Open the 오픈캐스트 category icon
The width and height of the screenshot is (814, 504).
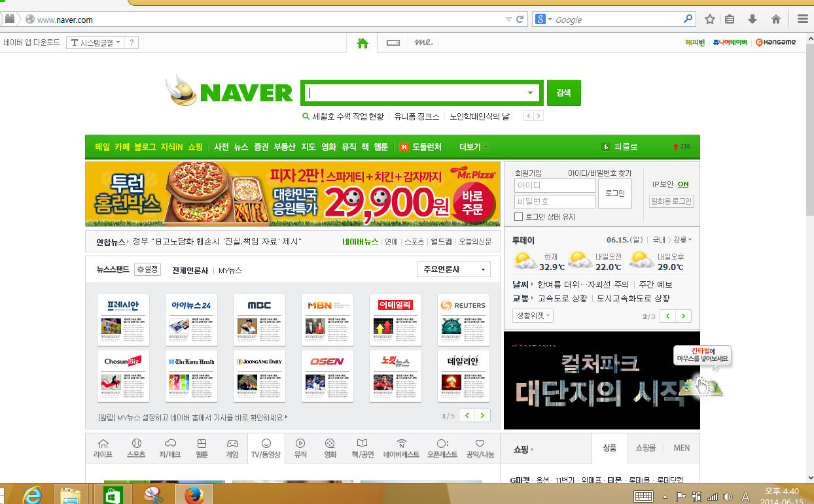[442, 448]
